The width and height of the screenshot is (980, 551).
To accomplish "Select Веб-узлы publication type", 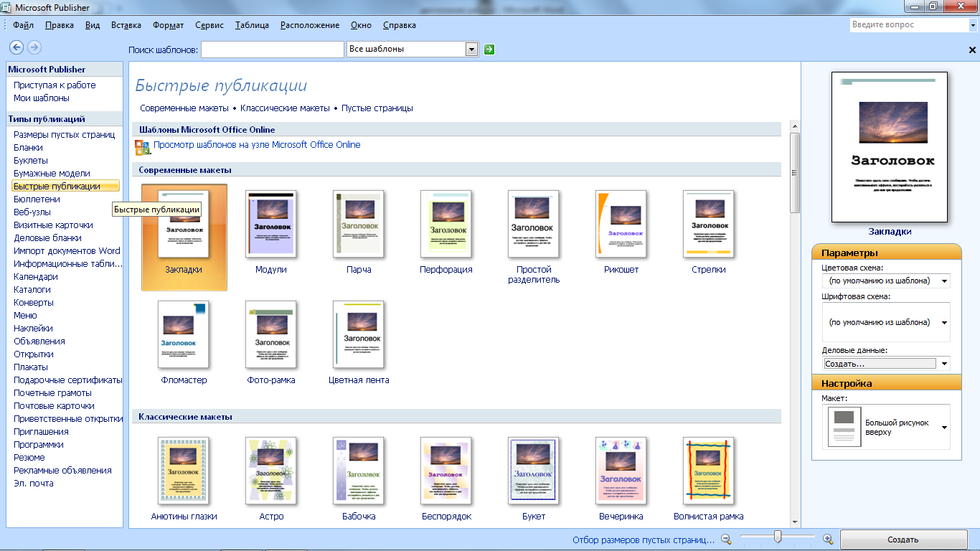I will (x=32, y=212).
